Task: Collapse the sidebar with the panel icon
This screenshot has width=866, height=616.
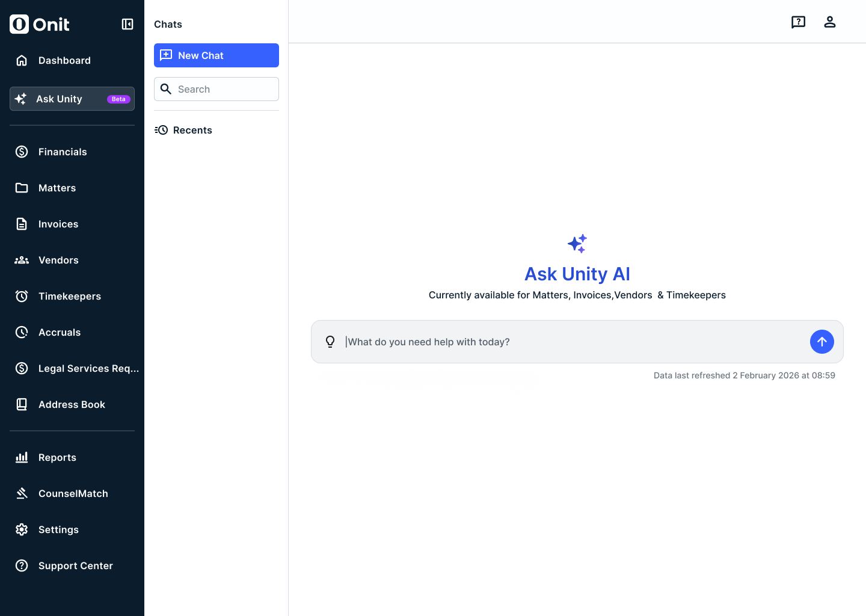Action: pos(127,24)
